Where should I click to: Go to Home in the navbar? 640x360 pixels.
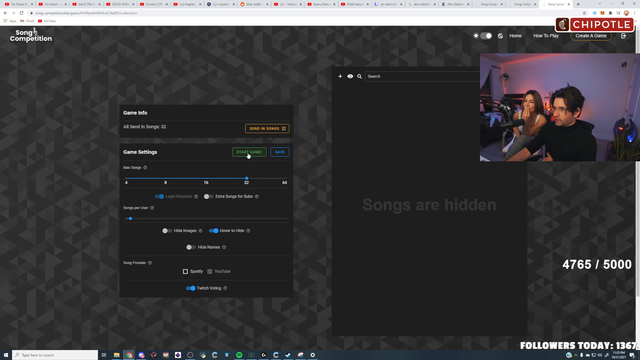(x=515, y=36)
